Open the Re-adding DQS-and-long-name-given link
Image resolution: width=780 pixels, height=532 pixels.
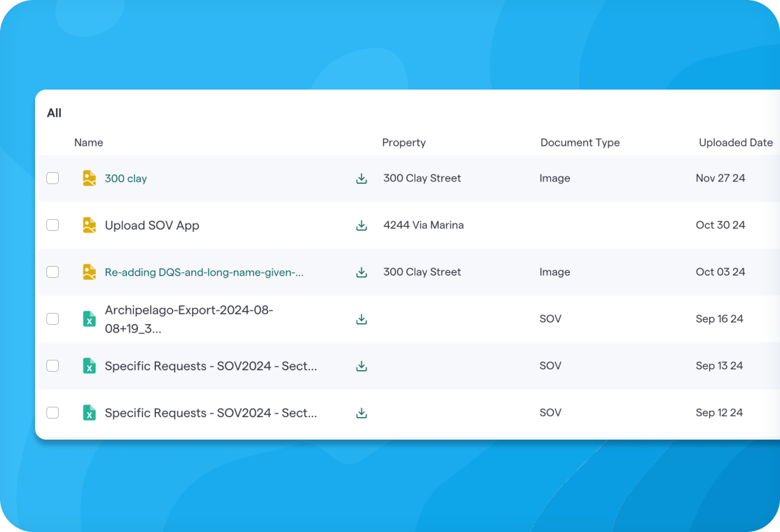point(204,272)
